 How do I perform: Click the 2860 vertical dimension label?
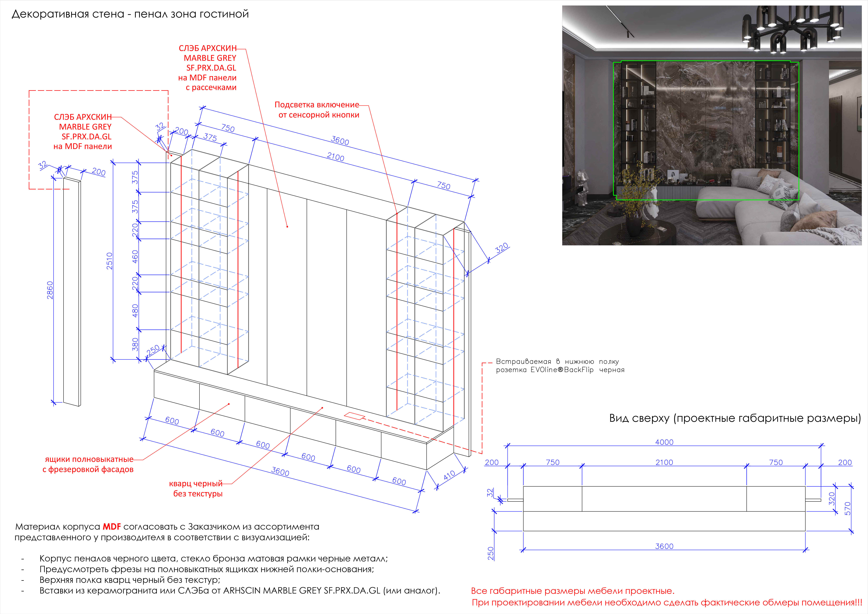click(50, 290)
